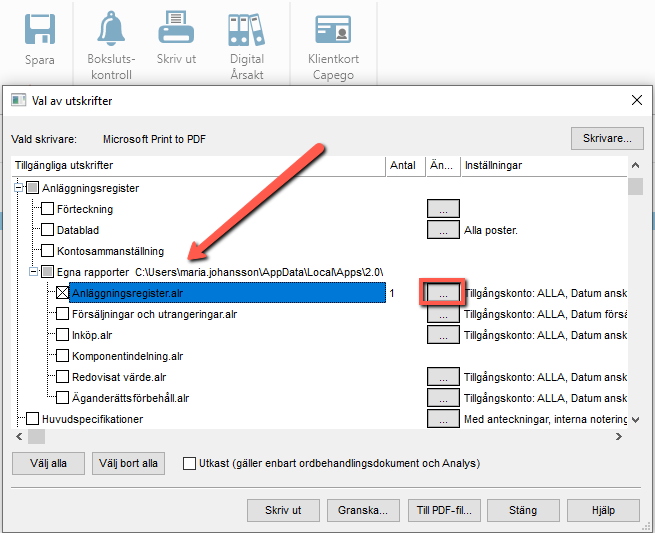Click the Granska button

(363, 510)
